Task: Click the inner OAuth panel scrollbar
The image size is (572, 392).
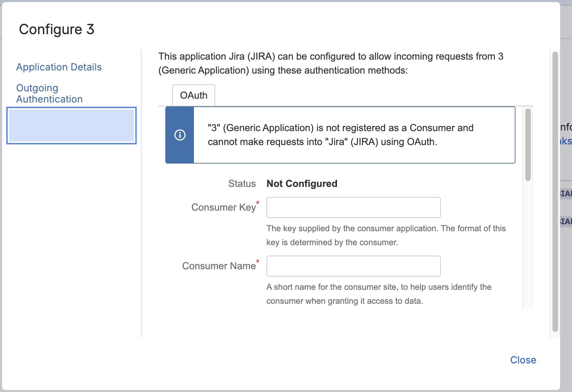Action: pos(528,145)
